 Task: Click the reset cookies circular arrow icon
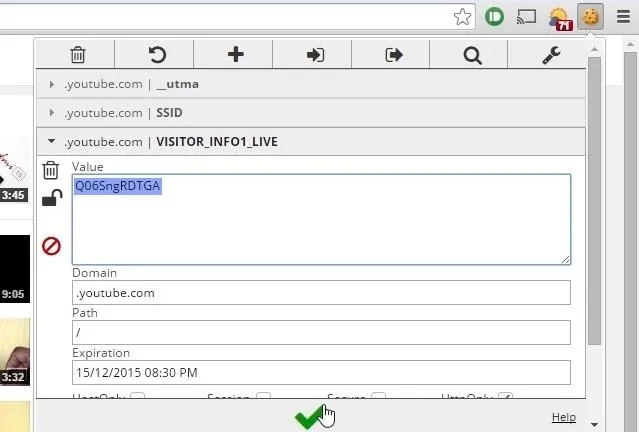157,55
